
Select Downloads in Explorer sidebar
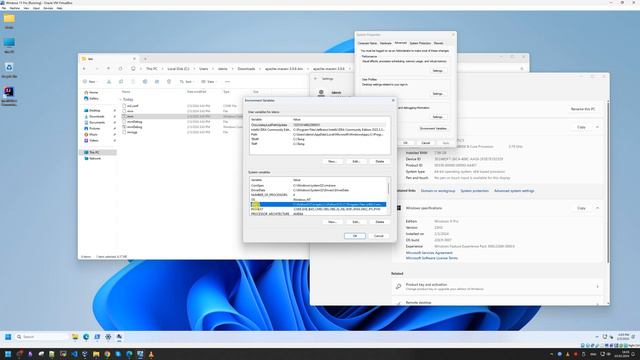click(x=96, y=116)
